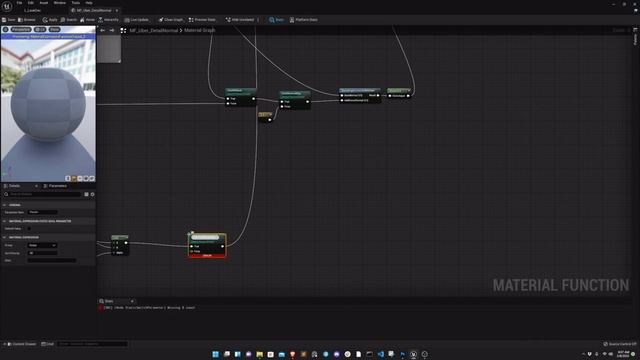The width and height of the screenshot is (640, 360).
Task: Close the bottom Stats tab
Action: [132, 301]
